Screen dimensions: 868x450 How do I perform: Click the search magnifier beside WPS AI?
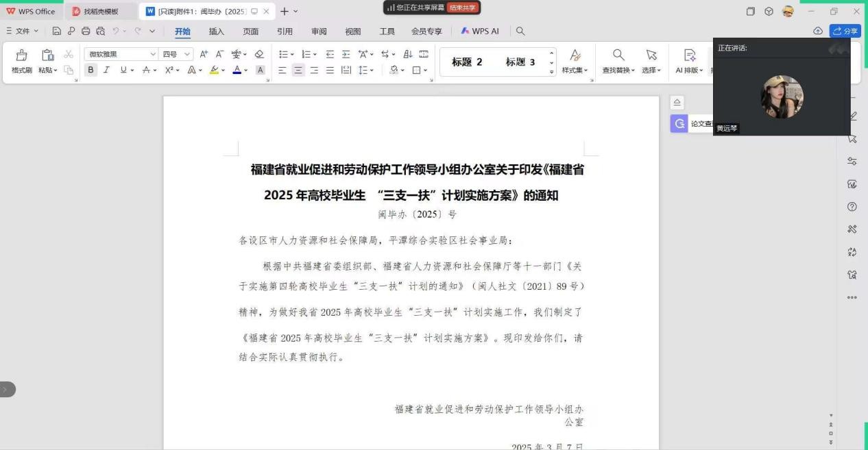click(x=520, y=31)
